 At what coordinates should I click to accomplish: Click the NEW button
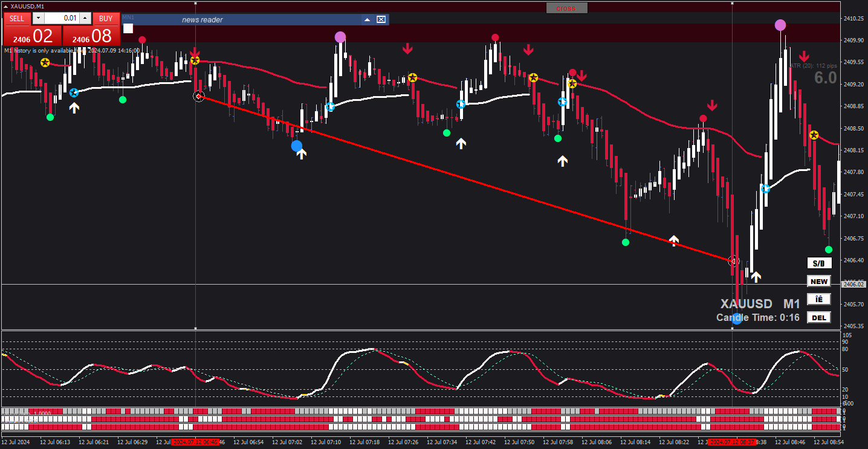pyautogui.click(x=819, y=281)
